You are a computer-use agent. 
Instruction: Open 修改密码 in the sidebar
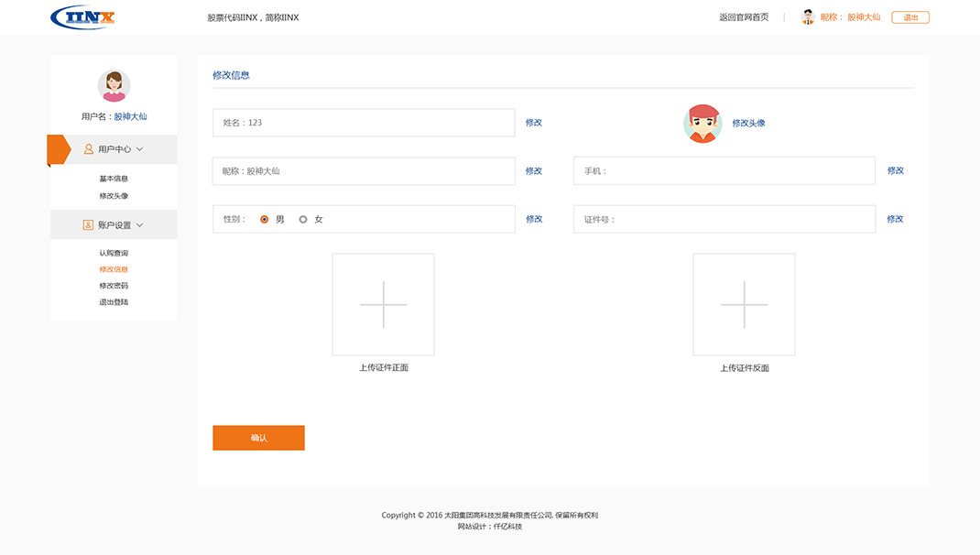[x=114, y=286]
